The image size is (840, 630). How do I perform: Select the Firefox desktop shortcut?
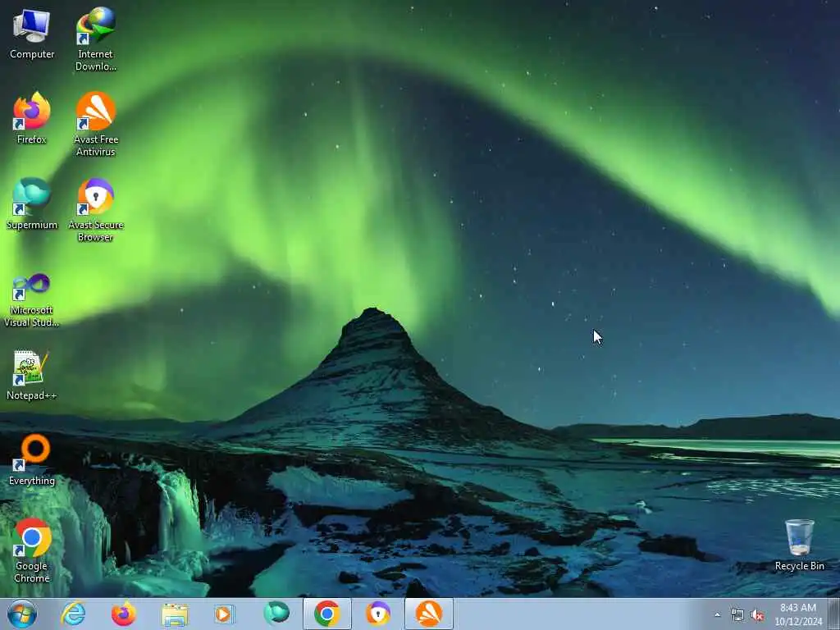point(32,118)
